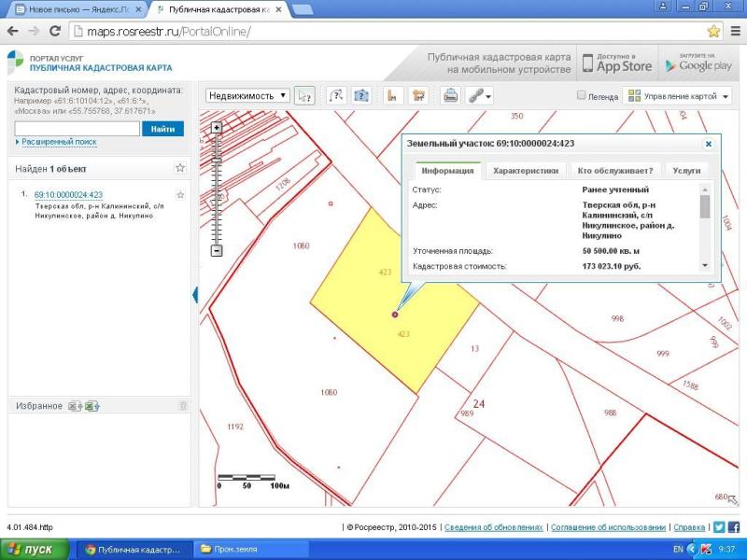Screen dimensions: 747x560
Task: Switch to the Характеристики tab
Action: click(x=526, y=171)
